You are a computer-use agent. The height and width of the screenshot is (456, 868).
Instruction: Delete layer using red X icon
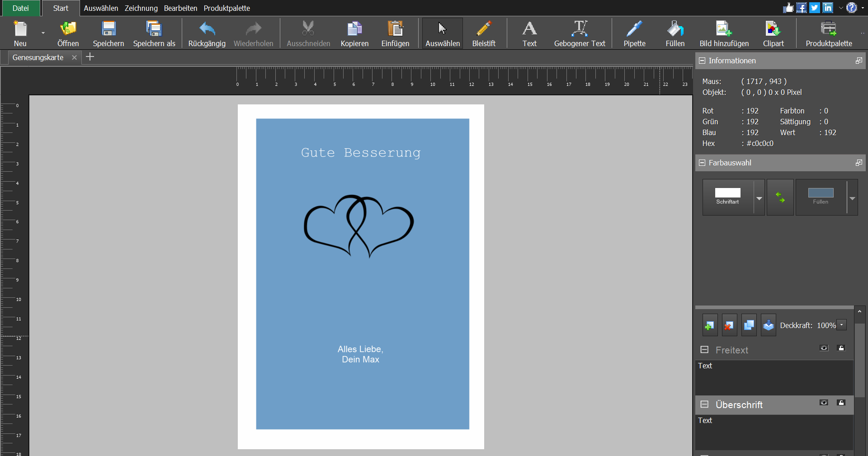[x=729, y=325]
